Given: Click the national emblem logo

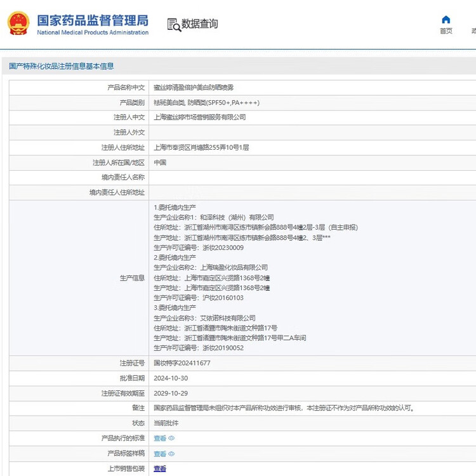Looking at the screenshot, I should point(18,23).
